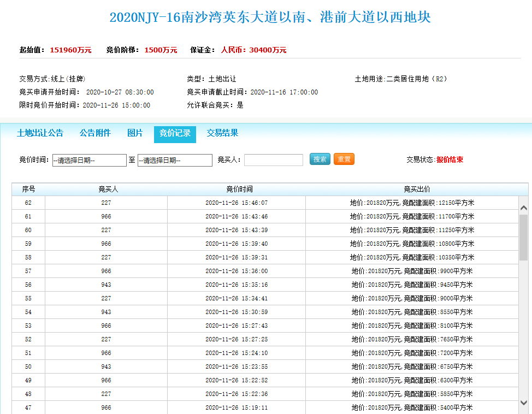Show the 图片 tab
Image resolution: width=532 pixels, height=414 pixels.
(135, 133)
